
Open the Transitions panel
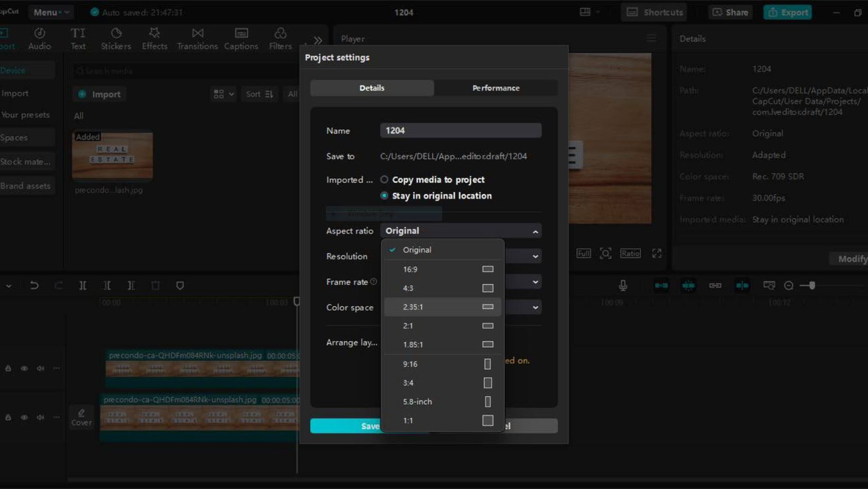click(197, 39)
